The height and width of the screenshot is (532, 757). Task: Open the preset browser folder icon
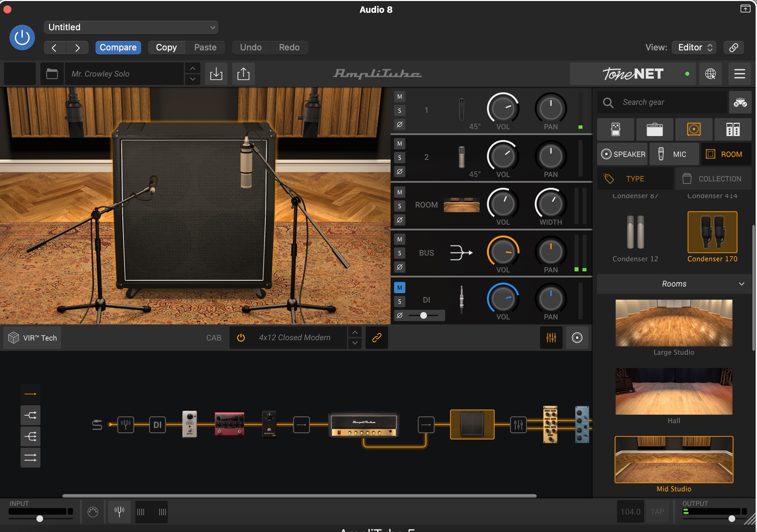tap(52, 74)
